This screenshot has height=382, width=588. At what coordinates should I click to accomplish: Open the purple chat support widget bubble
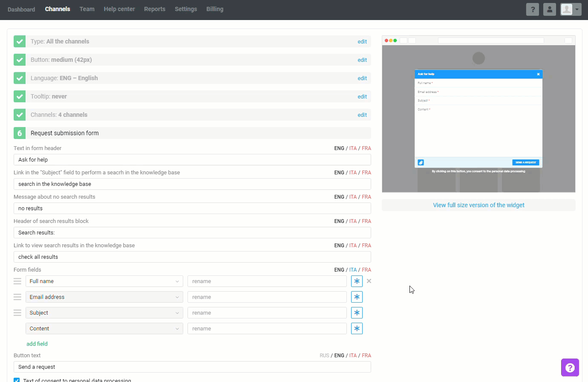click(570, 368)
